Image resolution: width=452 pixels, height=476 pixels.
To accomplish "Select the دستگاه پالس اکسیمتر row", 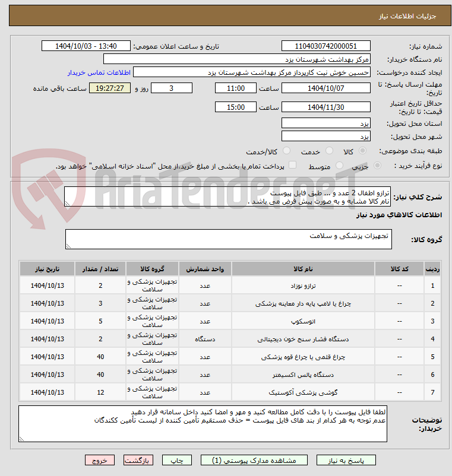I will click(230, 375).
